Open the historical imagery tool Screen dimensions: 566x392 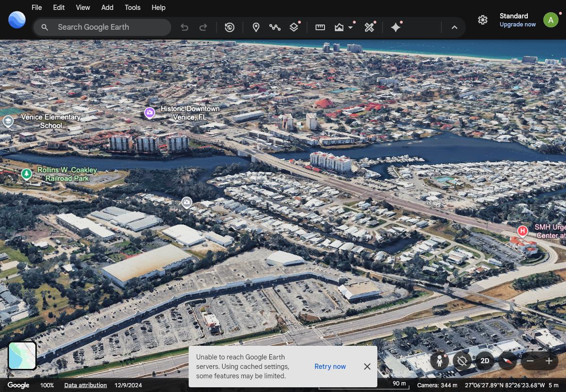coord(230,27)
